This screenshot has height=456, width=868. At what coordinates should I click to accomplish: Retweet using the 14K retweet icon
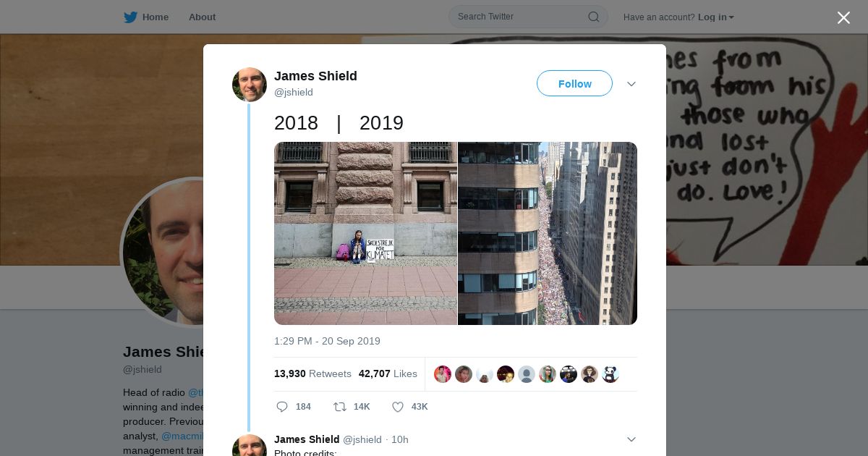point(339,407)
